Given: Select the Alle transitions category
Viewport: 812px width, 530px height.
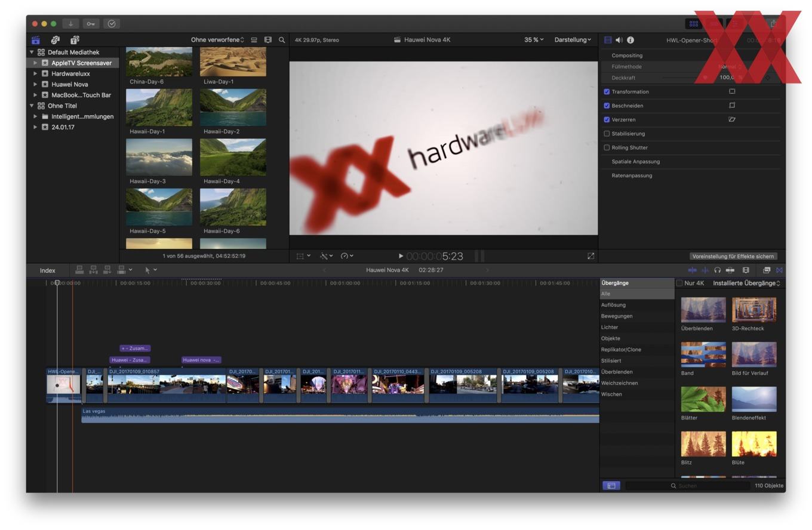Looking at the screenshot, I should [637, 294].
